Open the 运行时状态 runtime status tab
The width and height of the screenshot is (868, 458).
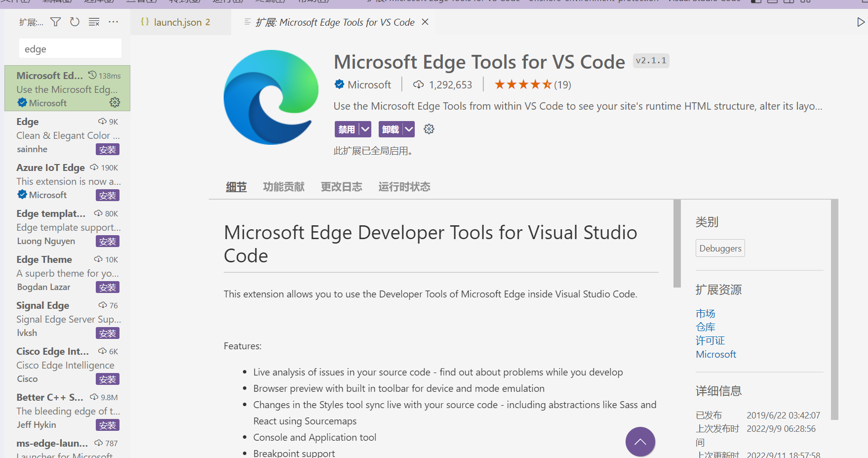[x=404, y=187]
